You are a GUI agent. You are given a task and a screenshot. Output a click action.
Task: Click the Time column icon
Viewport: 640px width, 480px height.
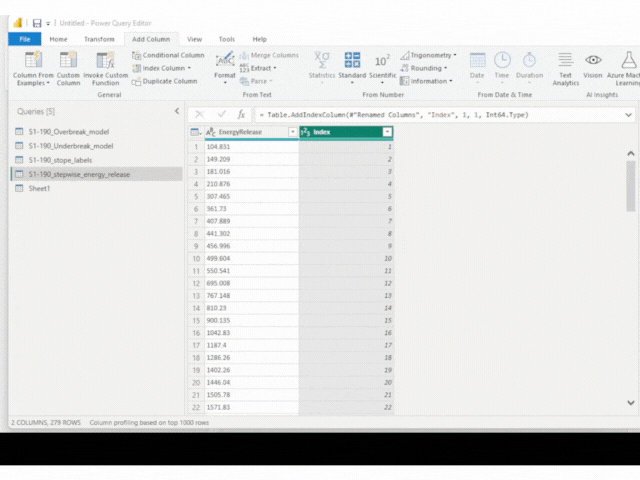click(x=502, y=60)
